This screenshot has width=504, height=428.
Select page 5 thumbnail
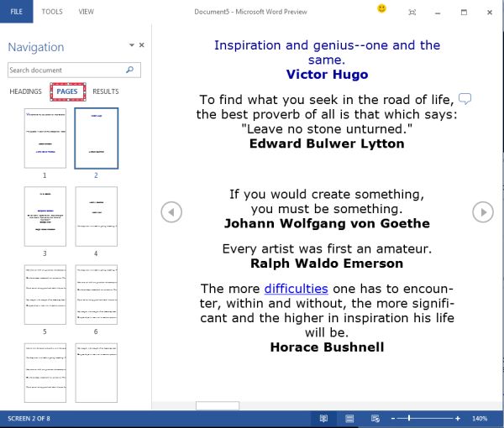45,295
